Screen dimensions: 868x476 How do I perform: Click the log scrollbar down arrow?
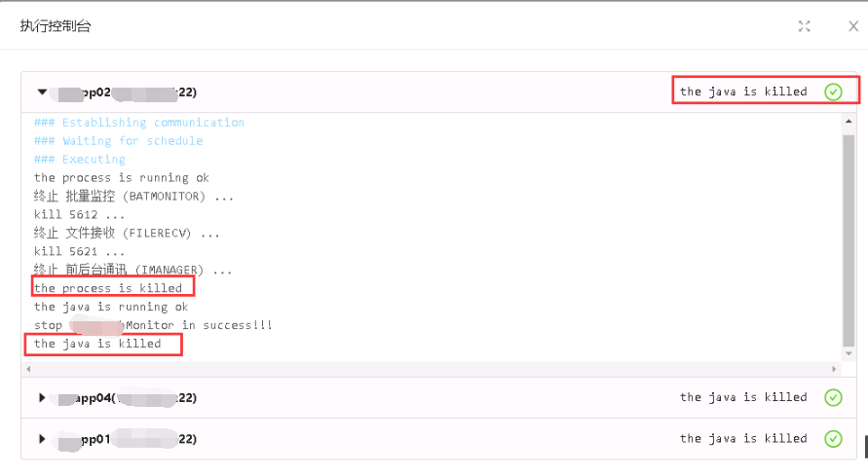[849, 356]
